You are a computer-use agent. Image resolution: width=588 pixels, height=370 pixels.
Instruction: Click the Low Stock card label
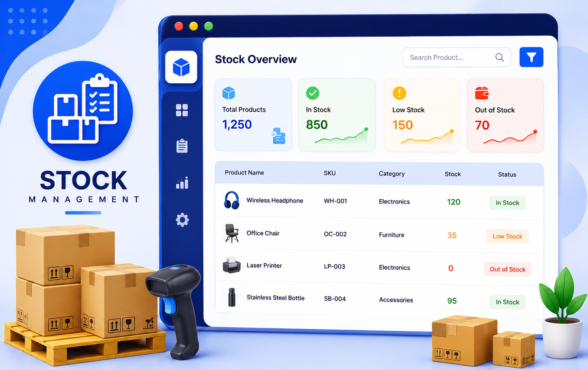(408, 110)
